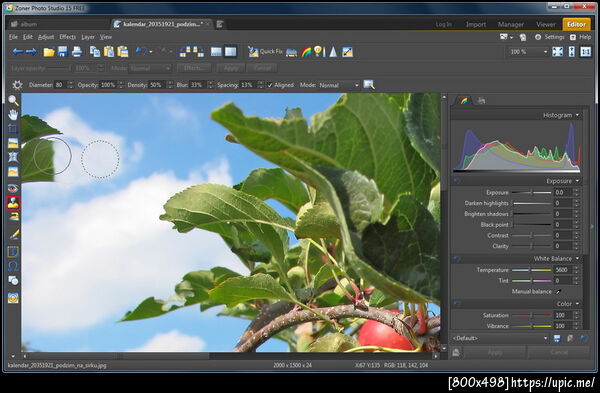Open the lightbulb exposure icon
Image resolution: width=600 pixels, height=393 pixels.
319,52
